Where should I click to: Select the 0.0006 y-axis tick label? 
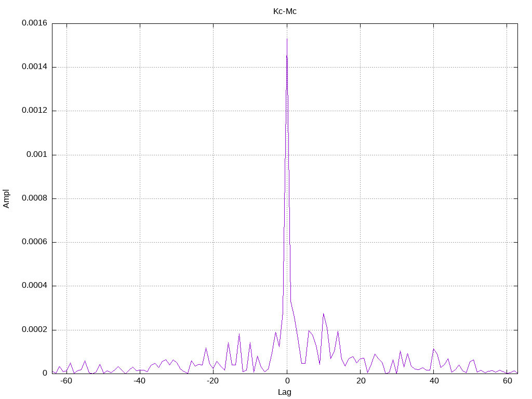[35, 242]
